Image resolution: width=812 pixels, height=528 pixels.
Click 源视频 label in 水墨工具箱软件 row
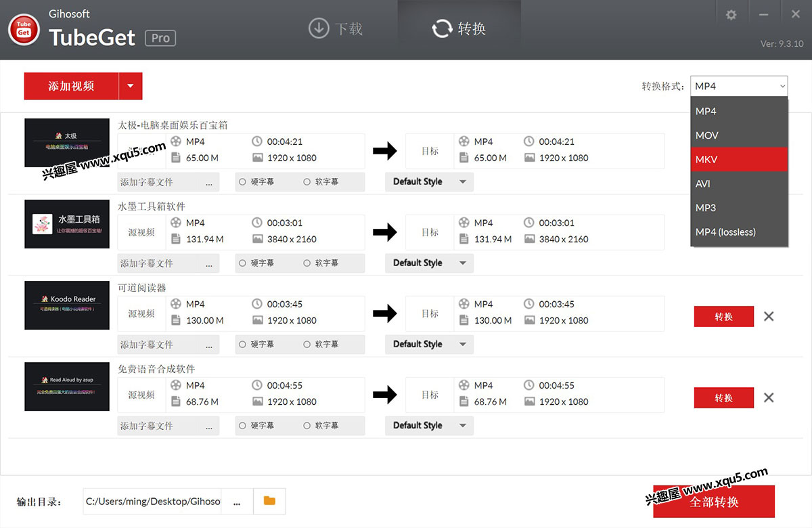(141, 232)
